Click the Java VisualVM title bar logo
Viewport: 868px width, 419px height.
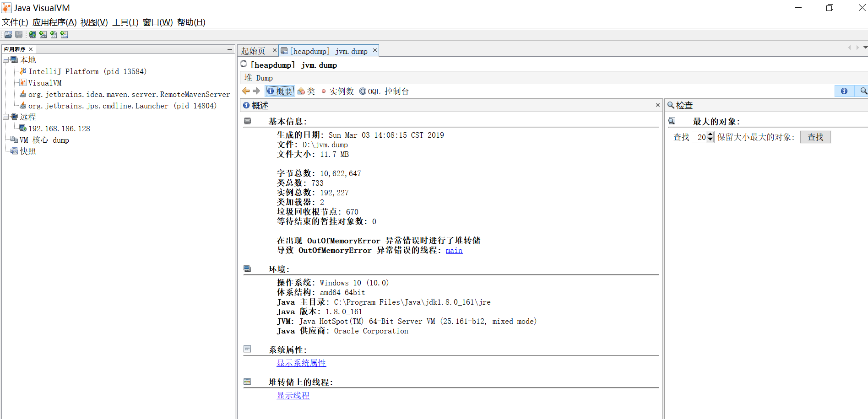pos(6,8)
